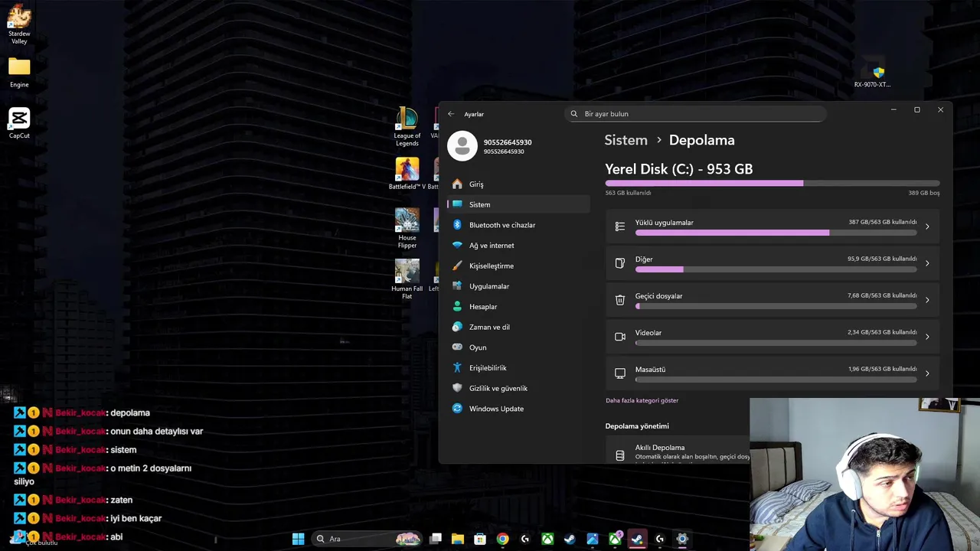Open File Explorer from the taskbar
980x551 pixels.
458,539
